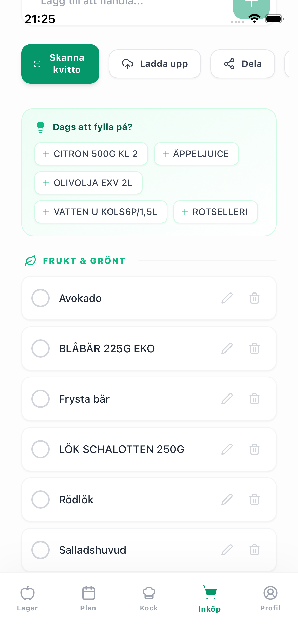Viewport: 298px width, 644px height.
Task: Go to the Profil tab
Action: tap(270, 598)
